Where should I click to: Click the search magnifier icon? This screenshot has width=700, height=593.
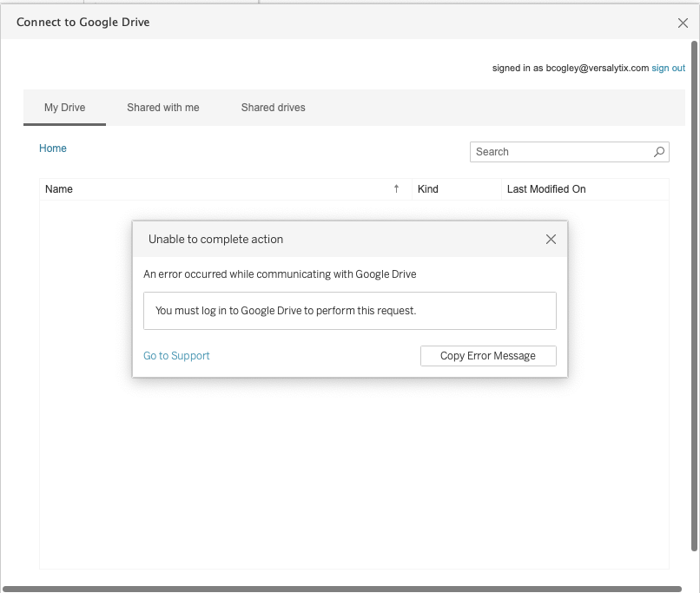click(x=659, y=152)
